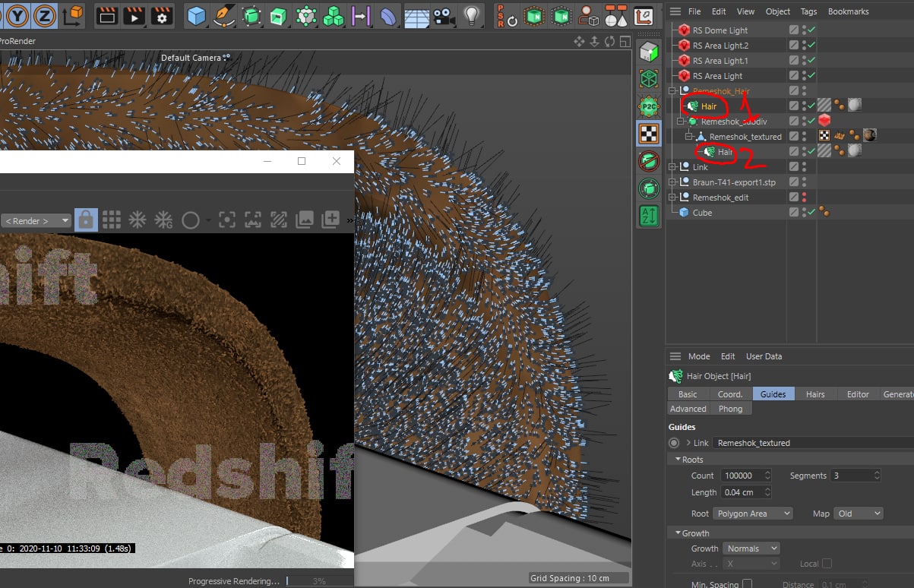The height and width of the screenshot is (588, 914).
Task: Click the Render View clapperboard icon
Action: pyautogui.click(x=107, y=14)
